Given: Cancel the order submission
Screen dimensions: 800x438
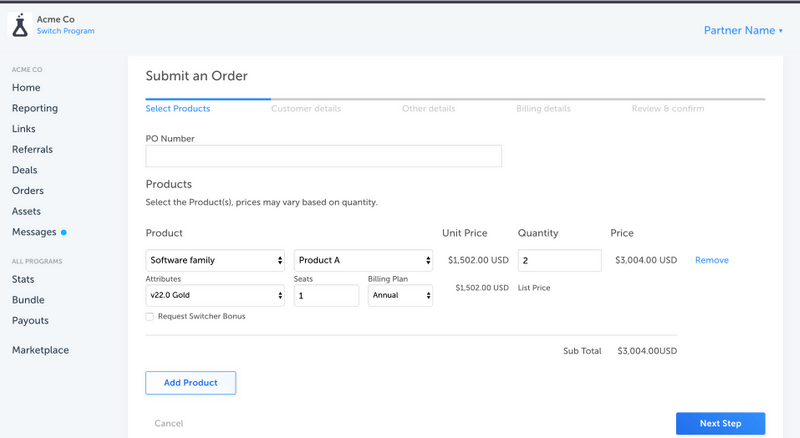Looking at the screenshot, I should click(x=169, y=424).
